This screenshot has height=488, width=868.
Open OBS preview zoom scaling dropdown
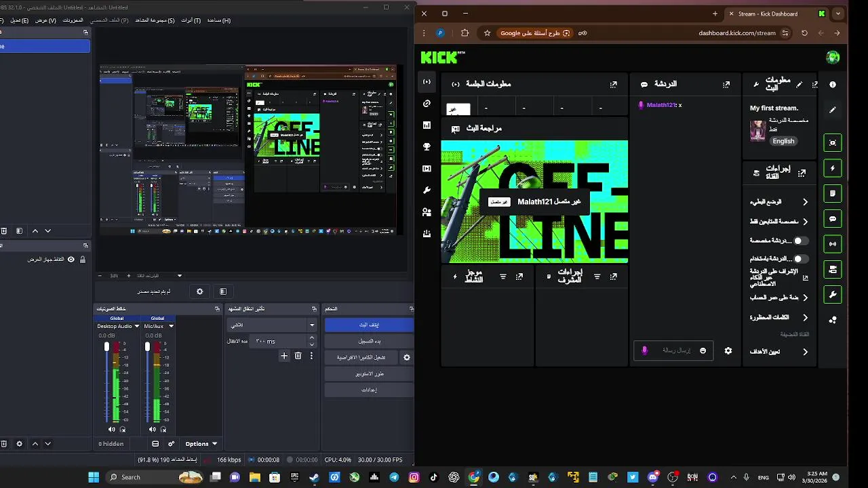click(x=180, y=276)
